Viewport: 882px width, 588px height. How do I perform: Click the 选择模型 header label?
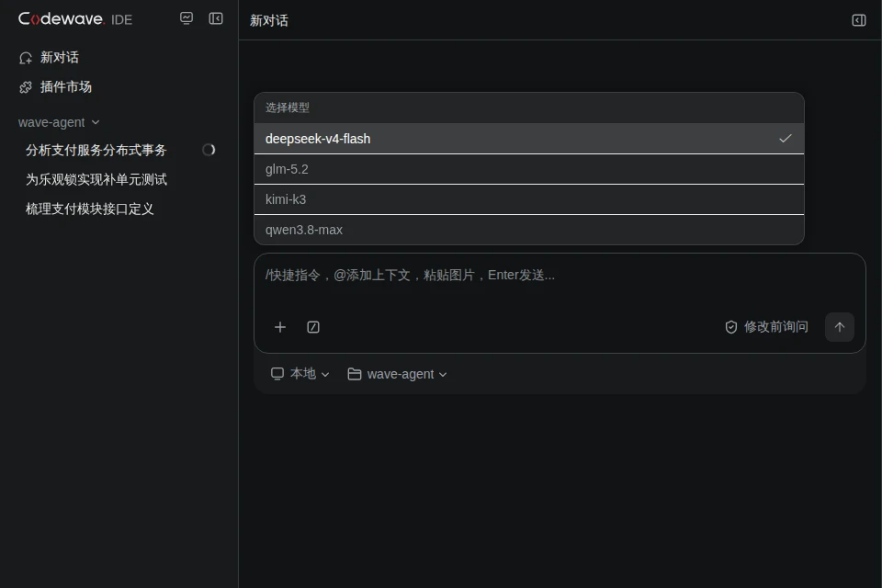click(x=288, y=107)
